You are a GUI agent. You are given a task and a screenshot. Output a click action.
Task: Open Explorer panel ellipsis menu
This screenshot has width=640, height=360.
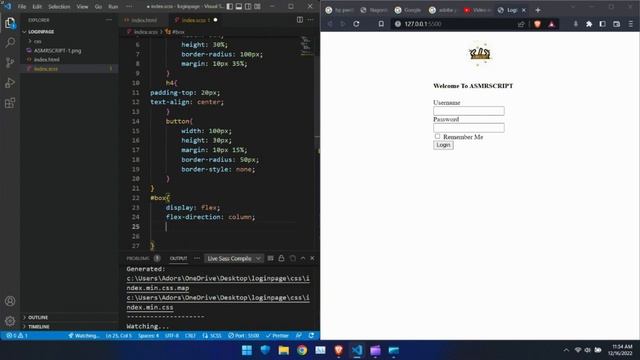click(109, 20)
